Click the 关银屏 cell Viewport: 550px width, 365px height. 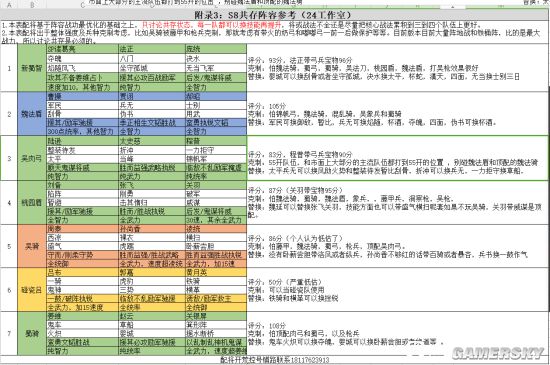[x=216, y=316]
